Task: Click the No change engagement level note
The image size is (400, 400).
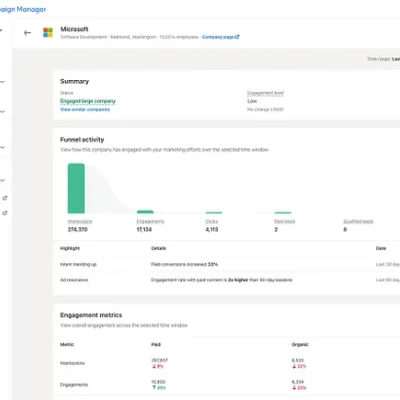Action: (x=265, y=109)
